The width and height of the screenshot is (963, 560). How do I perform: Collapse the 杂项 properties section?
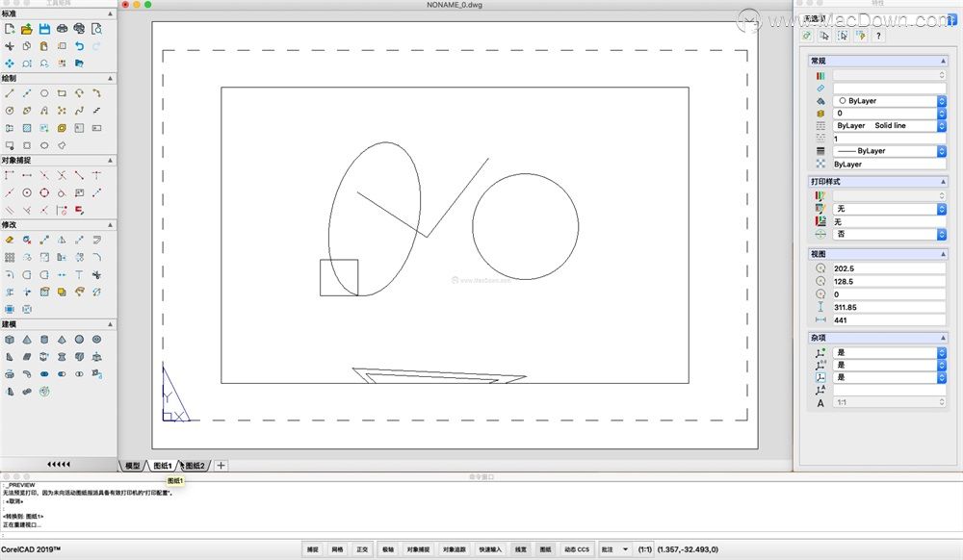[x=943, y=338]
